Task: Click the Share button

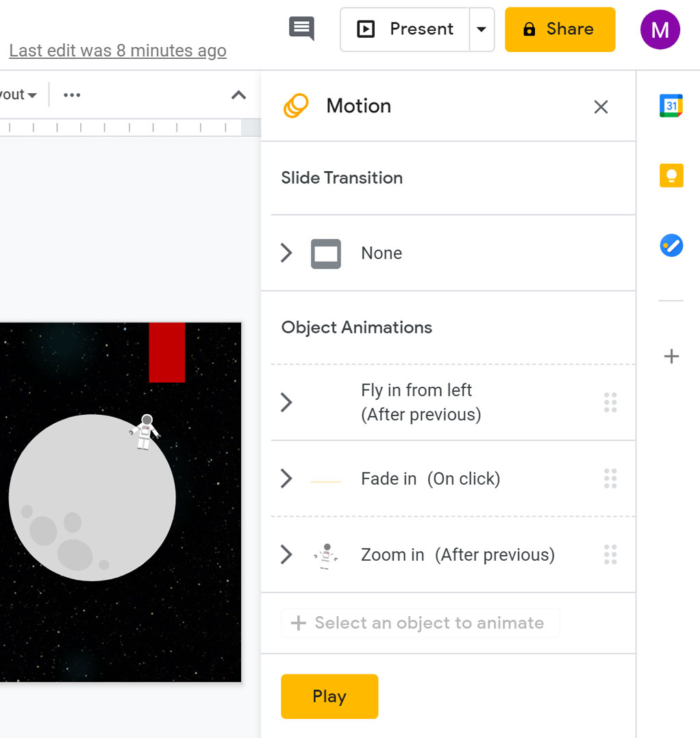Action: 560,29
